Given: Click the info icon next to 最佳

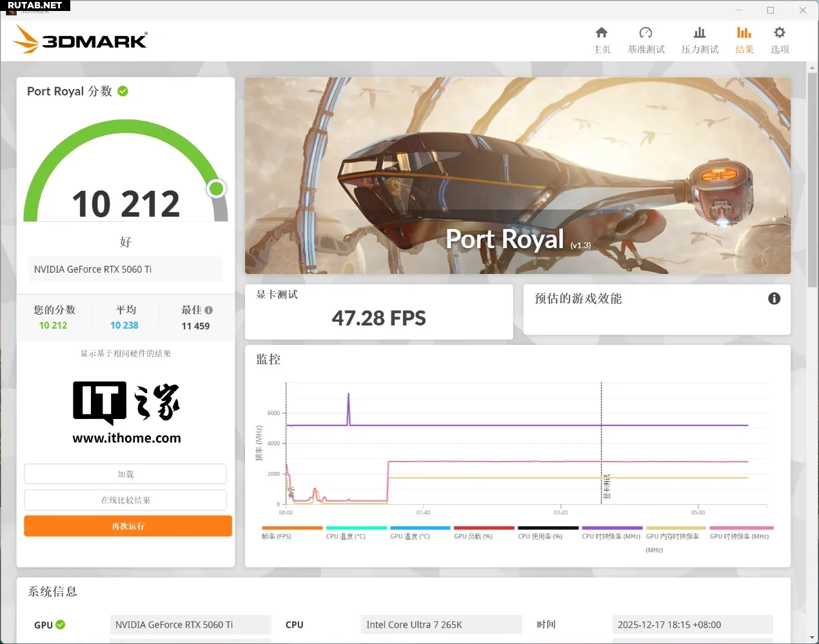Looking at the screenshot, I should (208, 310).
